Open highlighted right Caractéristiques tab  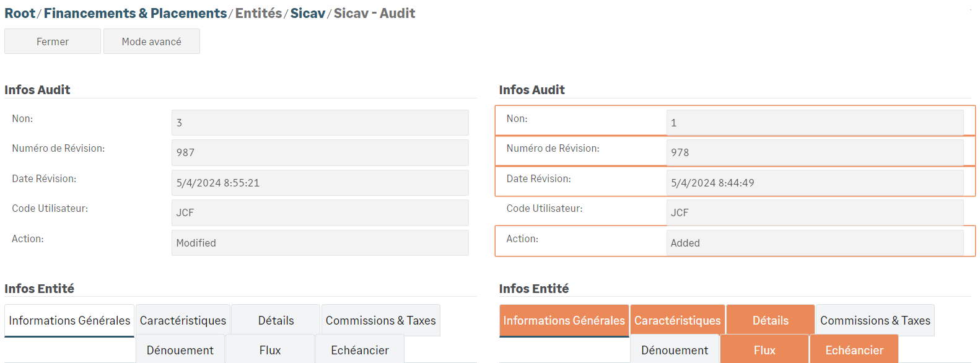(x=677, y=320)
